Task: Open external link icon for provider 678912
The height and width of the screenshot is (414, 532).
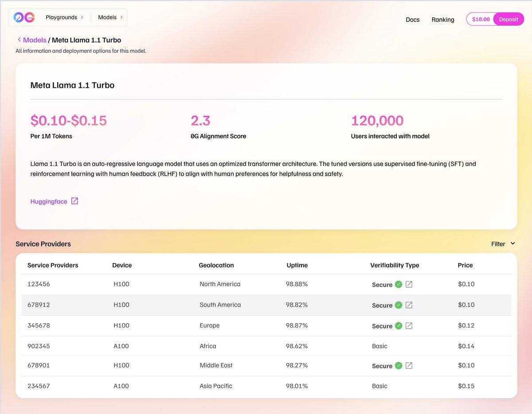Action: coord(409,305)
